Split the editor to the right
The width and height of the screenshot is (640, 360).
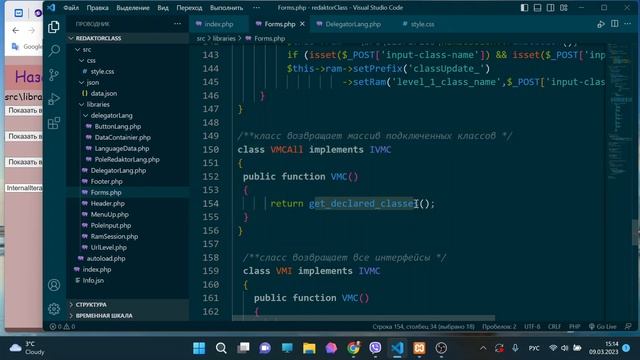click(x=615, y=24)
